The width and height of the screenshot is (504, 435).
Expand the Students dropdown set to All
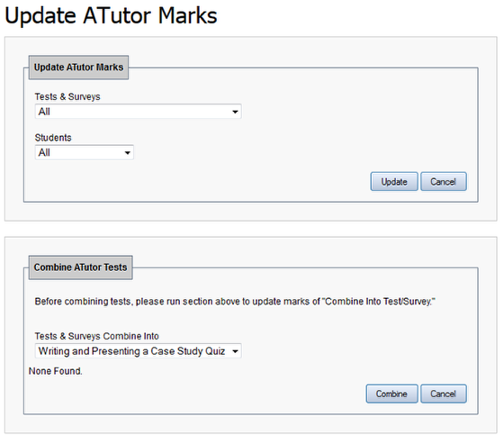click(85, 152)
